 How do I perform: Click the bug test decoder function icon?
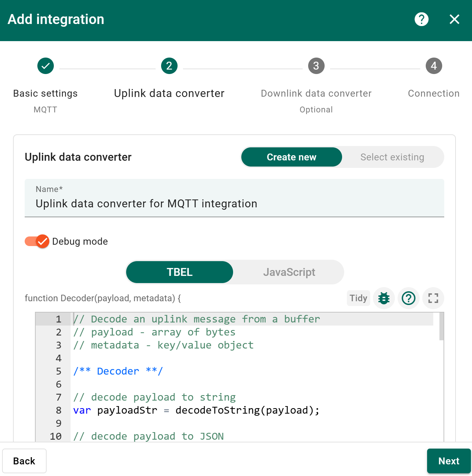pyautogui.click(x=384, y=298)
